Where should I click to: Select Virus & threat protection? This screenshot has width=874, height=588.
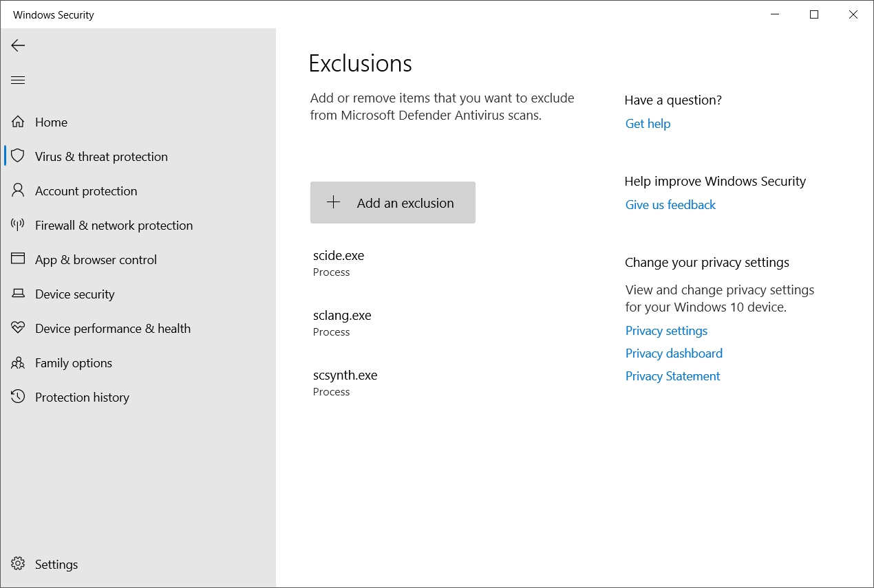click(138, 156)
